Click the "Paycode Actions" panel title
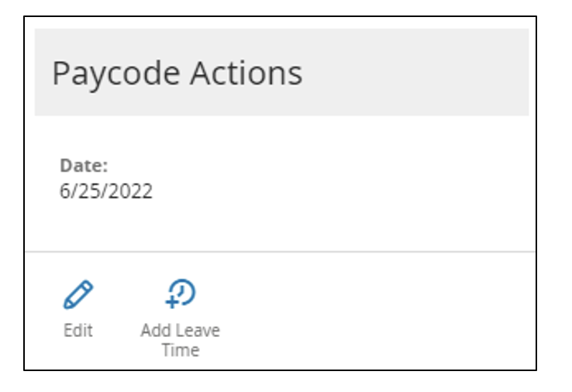Viewport: 572px width, 392px height. tap(177, 73)
